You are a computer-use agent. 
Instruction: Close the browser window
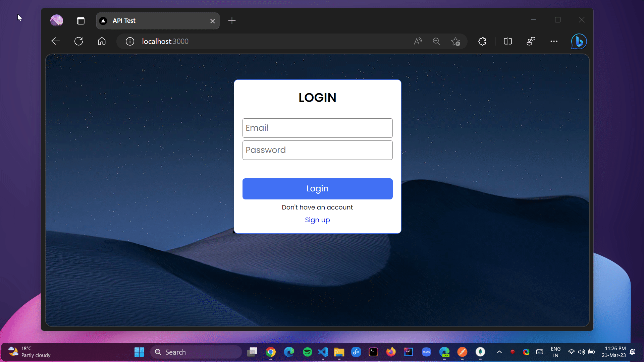(582, 20)
